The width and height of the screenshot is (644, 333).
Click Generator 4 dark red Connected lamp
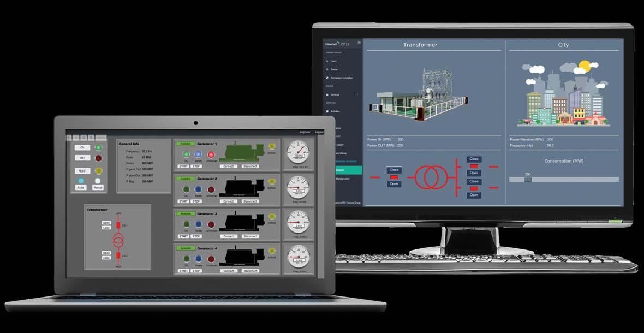tap(211, 259)
